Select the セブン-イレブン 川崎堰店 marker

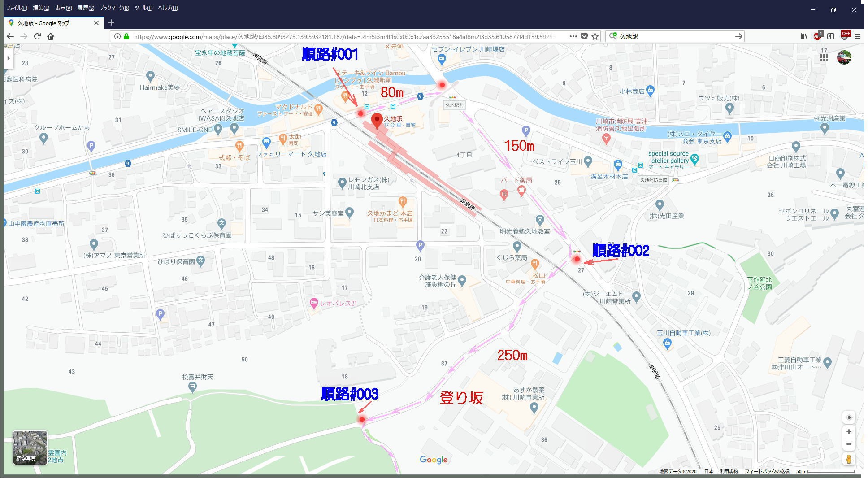click(x=442, y=58)
